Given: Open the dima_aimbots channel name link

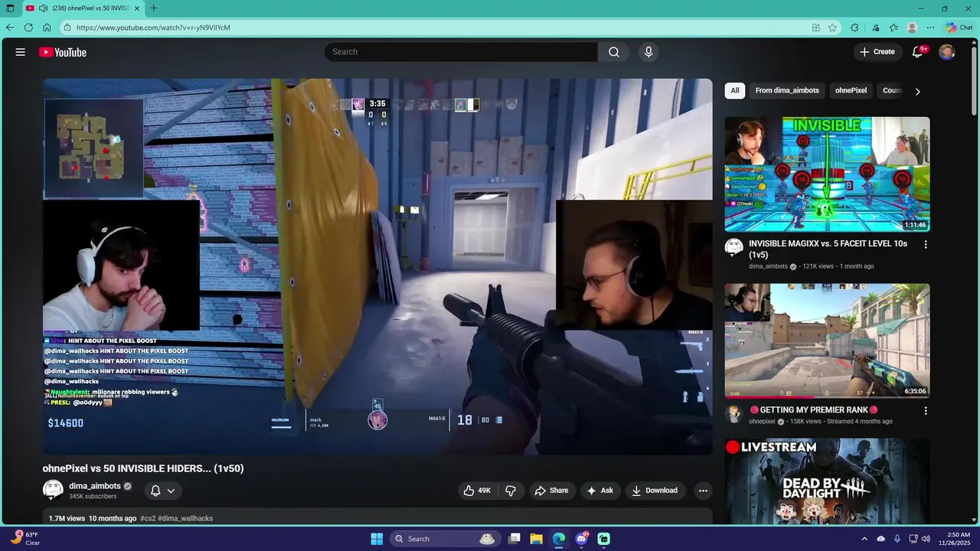Looking at the screenshot, I should point(95,486).
